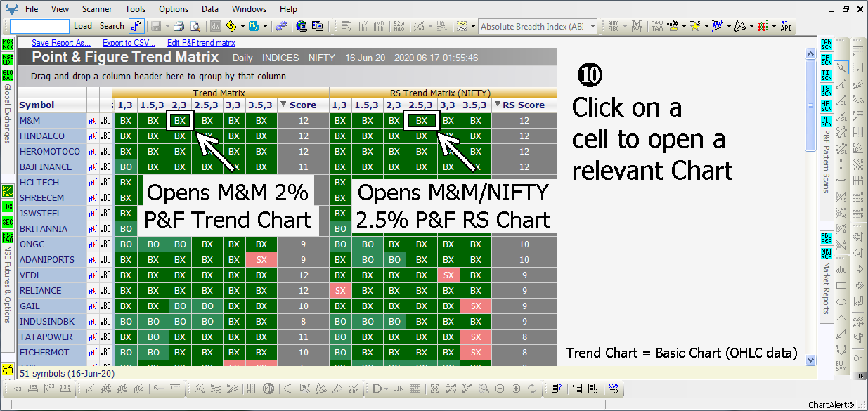
Task: Open the Options menu
Action: (173, 9)
